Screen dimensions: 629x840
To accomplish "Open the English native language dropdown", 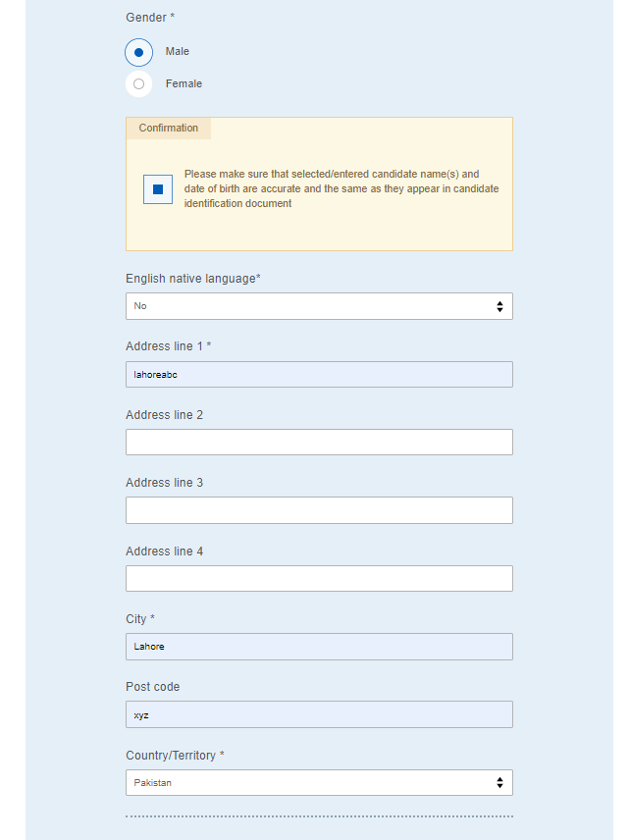I will [319, 306].
